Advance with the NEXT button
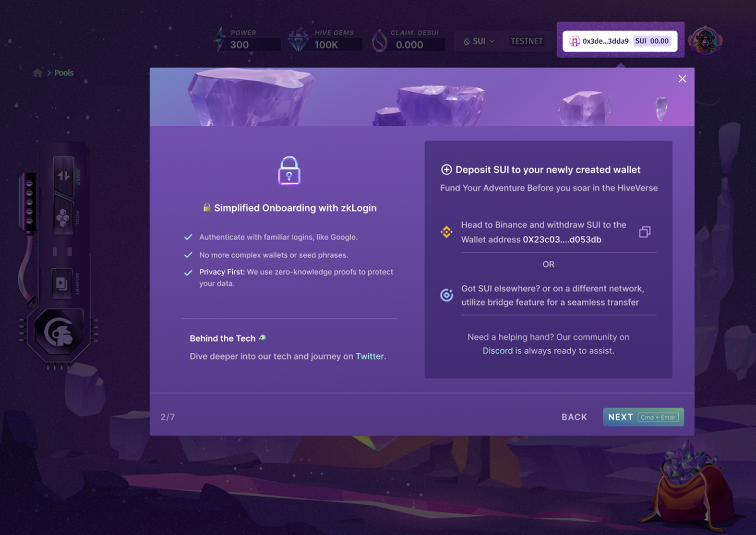 (x=643, y=417)
